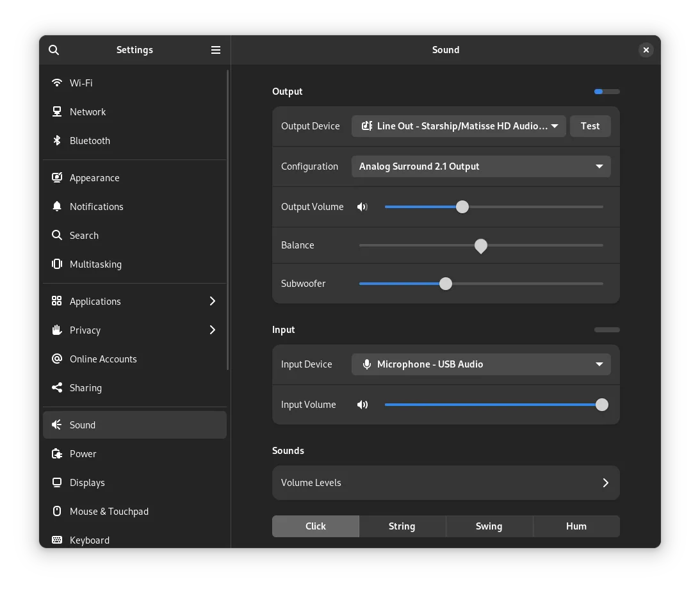Image resolution: width=700 pixels, height=591 pixels.
Task: Open Bluetooth settings in sidebar
Action: (x=90, y=141)
